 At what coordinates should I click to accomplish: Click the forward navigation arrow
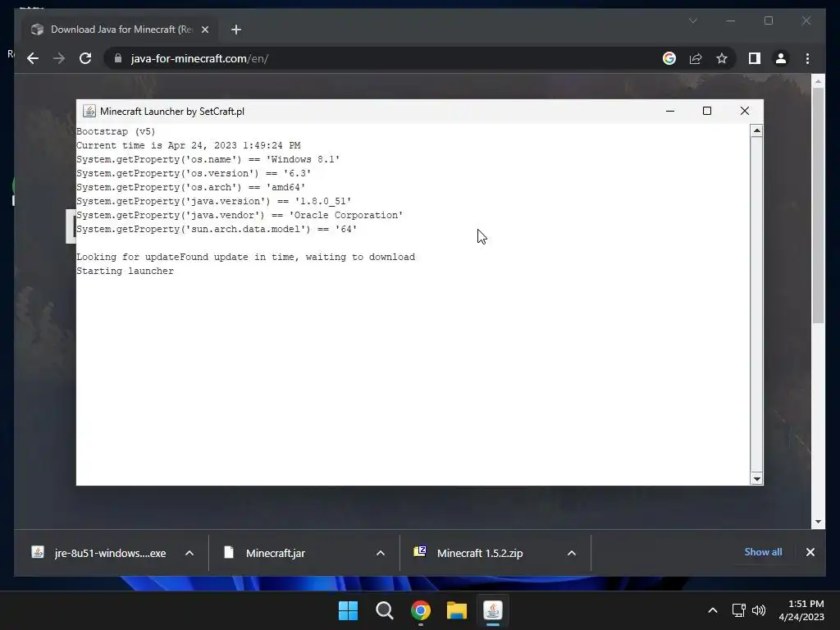(59, 58)
